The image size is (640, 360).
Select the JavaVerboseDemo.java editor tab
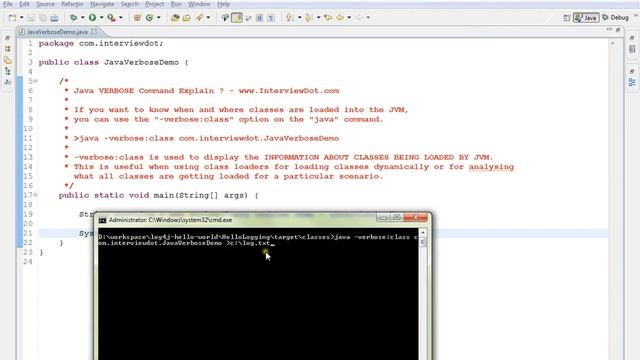[x=57, y=31]
